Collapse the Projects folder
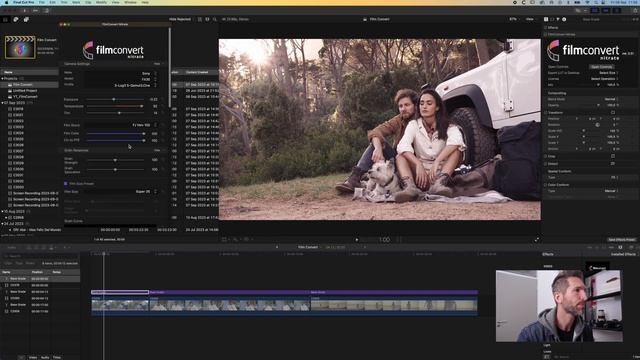 click(2, 78)
